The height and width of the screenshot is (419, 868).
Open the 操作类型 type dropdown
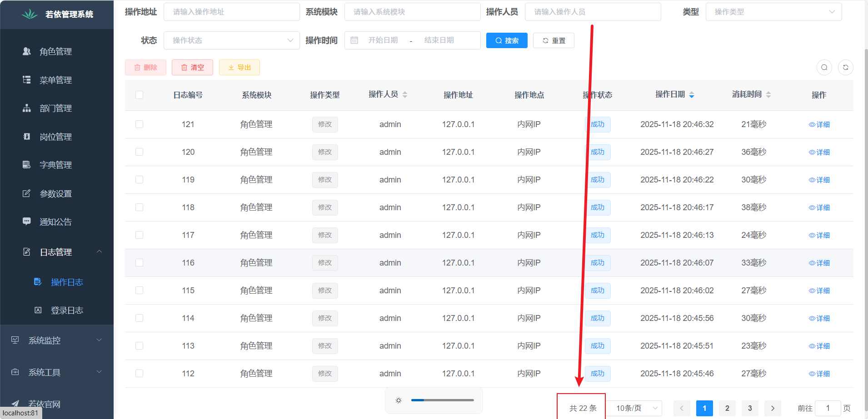[x=773, y=12]
